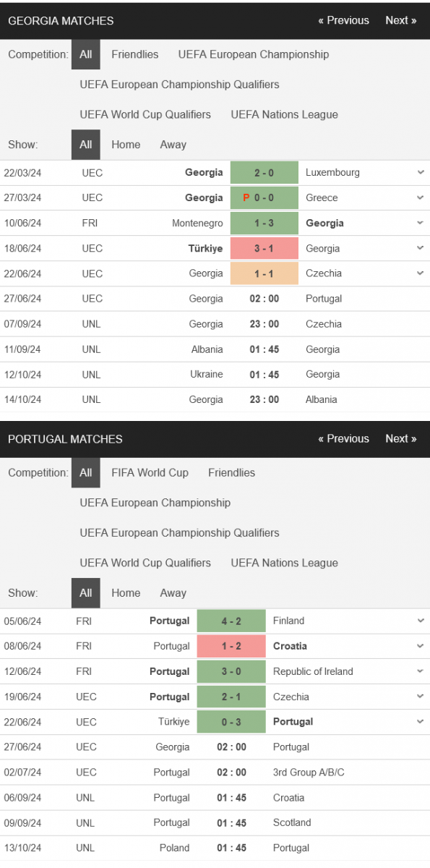
Task: Filter Georgia matches by Friendlies
Action: [x=135, y=54]
